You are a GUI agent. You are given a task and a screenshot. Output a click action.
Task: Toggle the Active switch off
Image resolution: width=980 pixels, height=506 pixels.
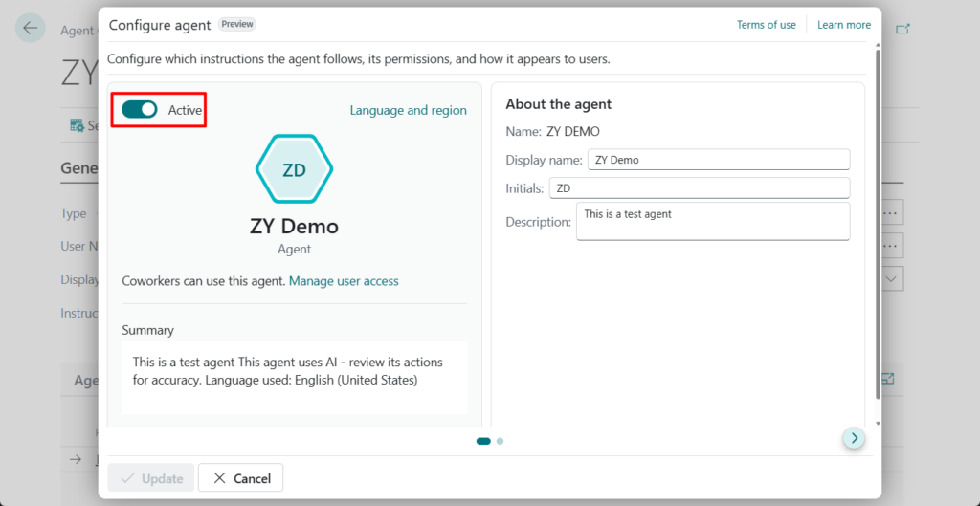140,110
